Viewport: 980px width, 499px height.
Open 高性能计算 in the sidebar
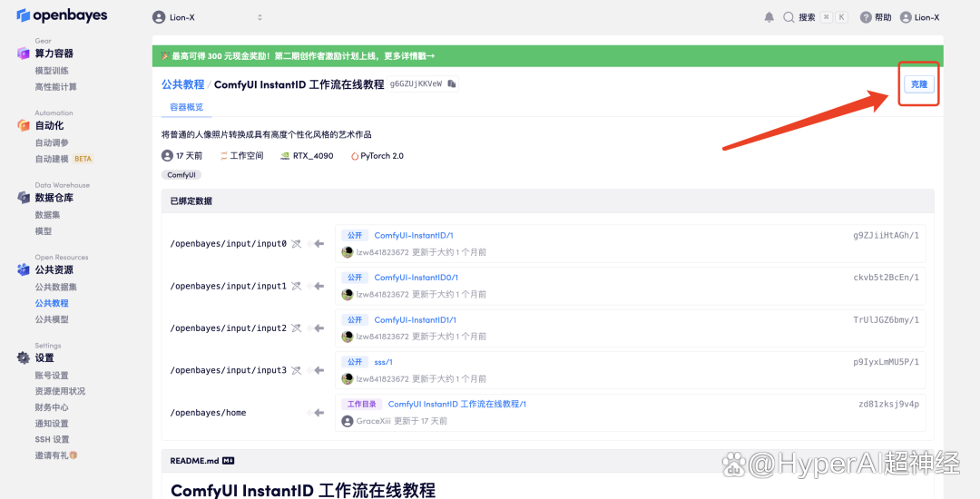(55, 87)
